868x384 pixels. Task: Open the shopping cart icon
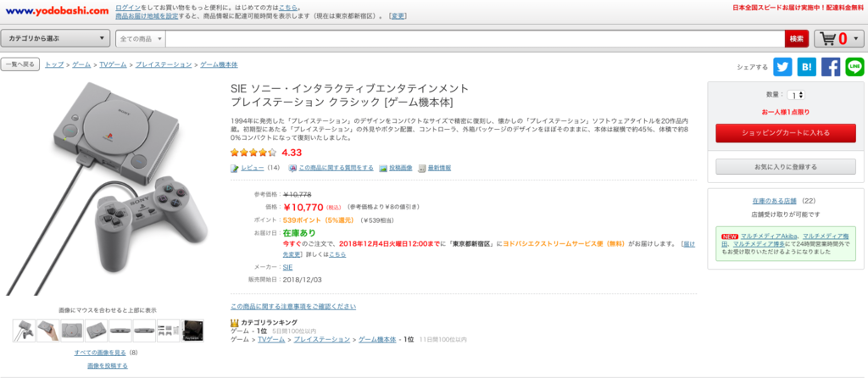click(x=829, y=39)
